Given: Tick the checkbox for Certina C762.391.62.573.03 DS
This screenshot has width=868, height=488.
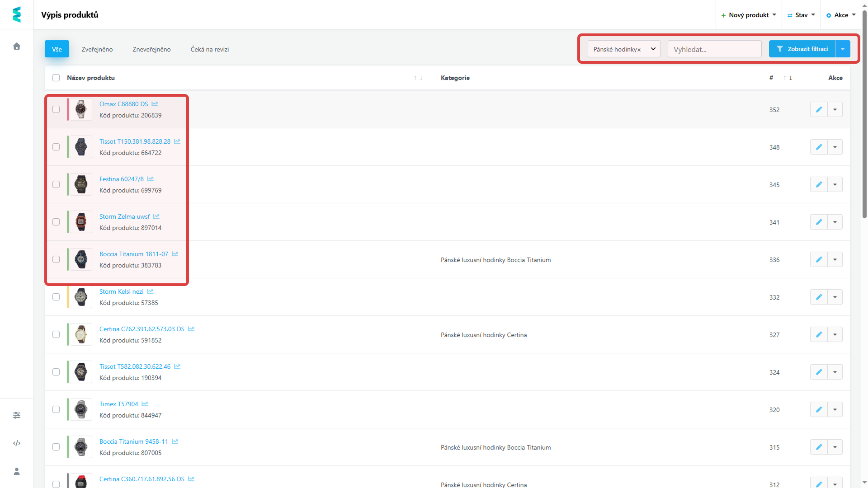Looking at the screenshot, I should coord(56,334).
